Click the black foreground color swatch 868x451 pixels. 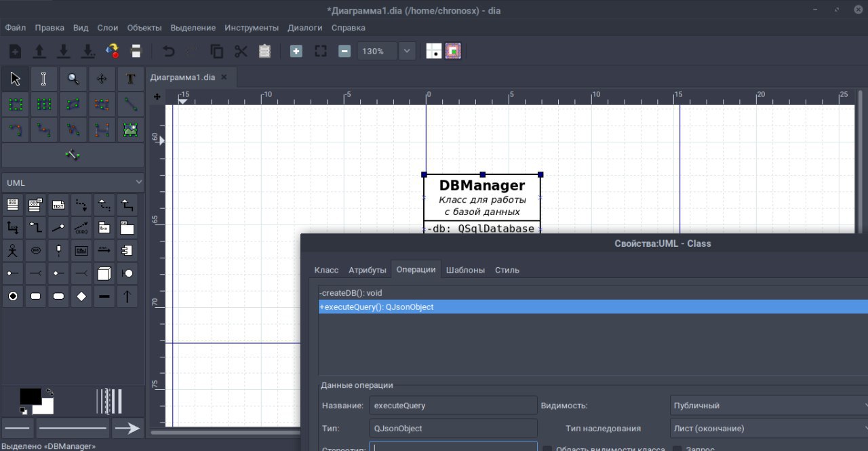tap(31, 396)
